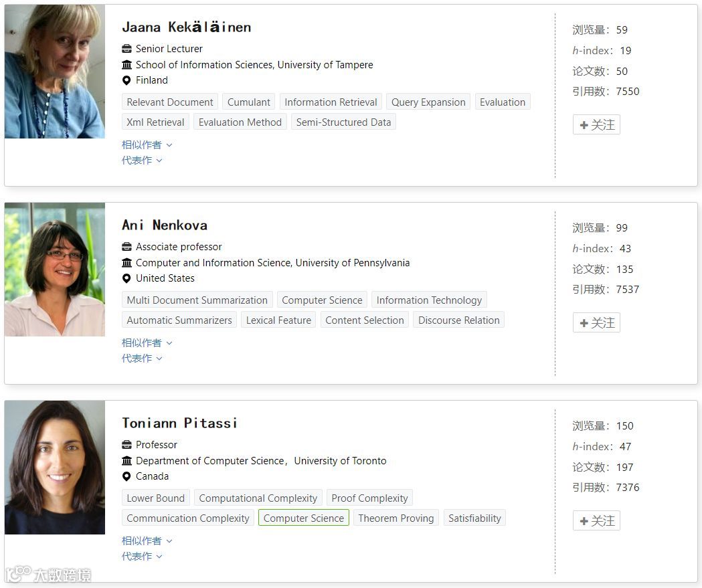Follow Toniann Pitassi with 关注 button

(596, 521)
